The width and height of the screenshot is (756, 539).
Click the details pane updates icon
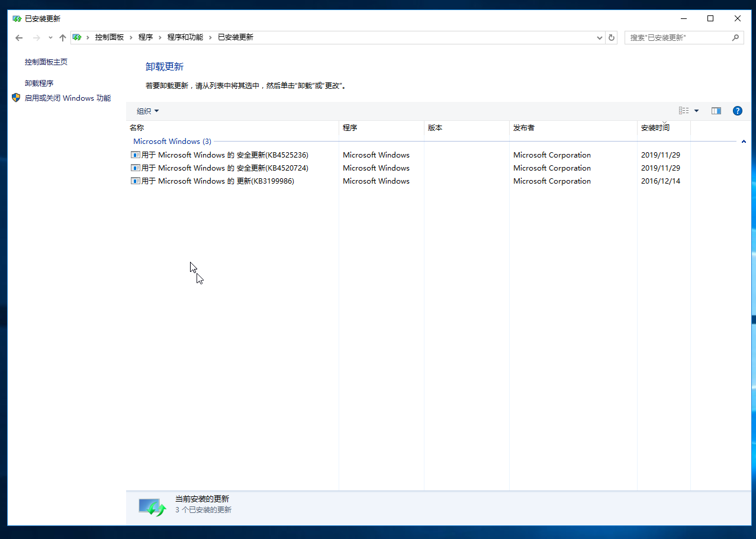[x=152, y=507]
